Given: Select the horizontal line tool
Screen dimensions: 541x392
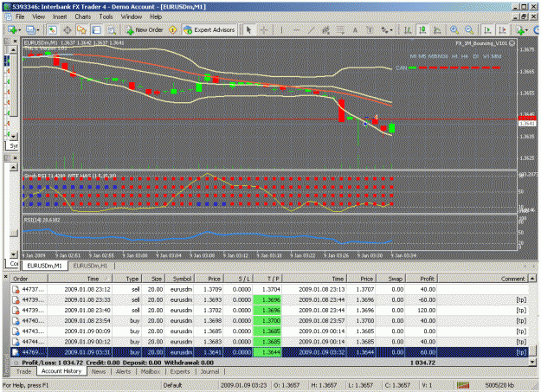Looking at the screenshot, I should pos(296,30).
